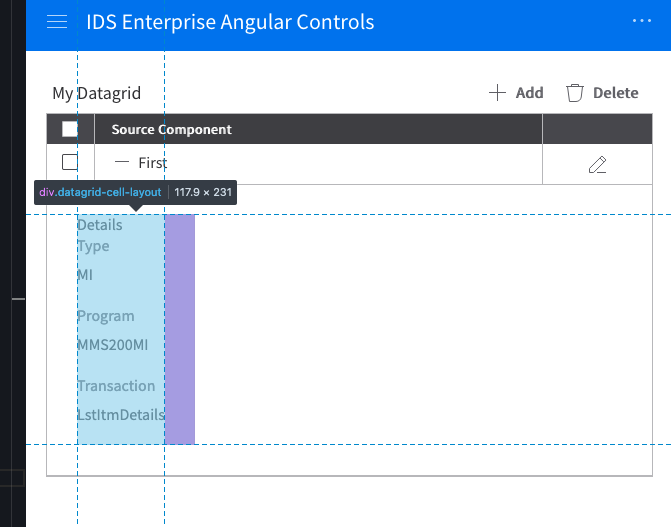Check the First row checkbox
671x527 pixels.
(x=70, y=162)
